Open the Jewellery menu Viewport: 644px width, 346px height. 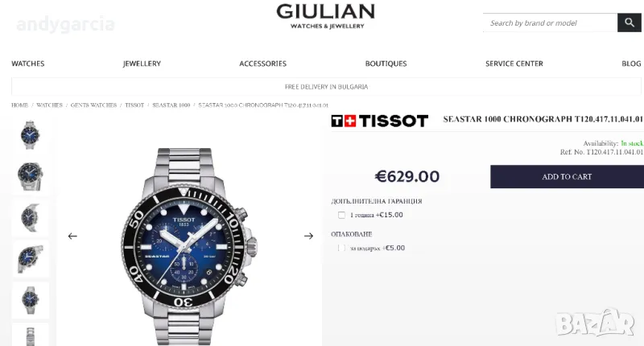(142, 64)
